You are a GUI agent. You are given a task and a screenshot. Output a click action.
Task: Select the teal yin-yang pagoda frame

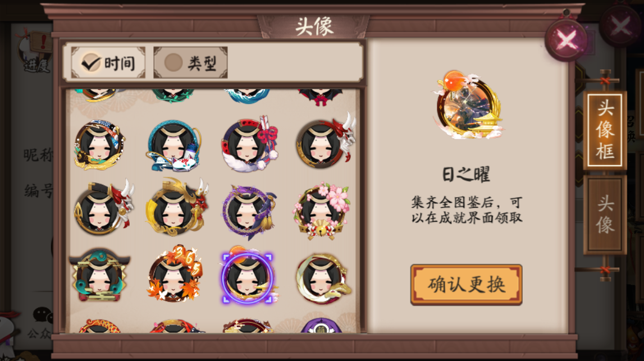click(99, 275)
